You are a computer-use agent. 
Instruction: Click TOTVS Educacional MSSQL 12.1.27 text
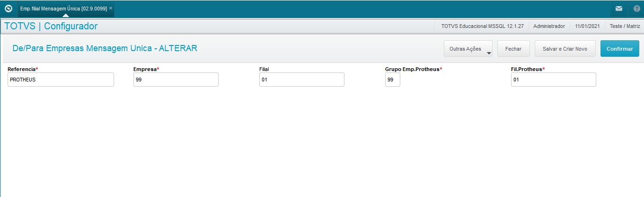pyautogui.click(x=482, y=27)
